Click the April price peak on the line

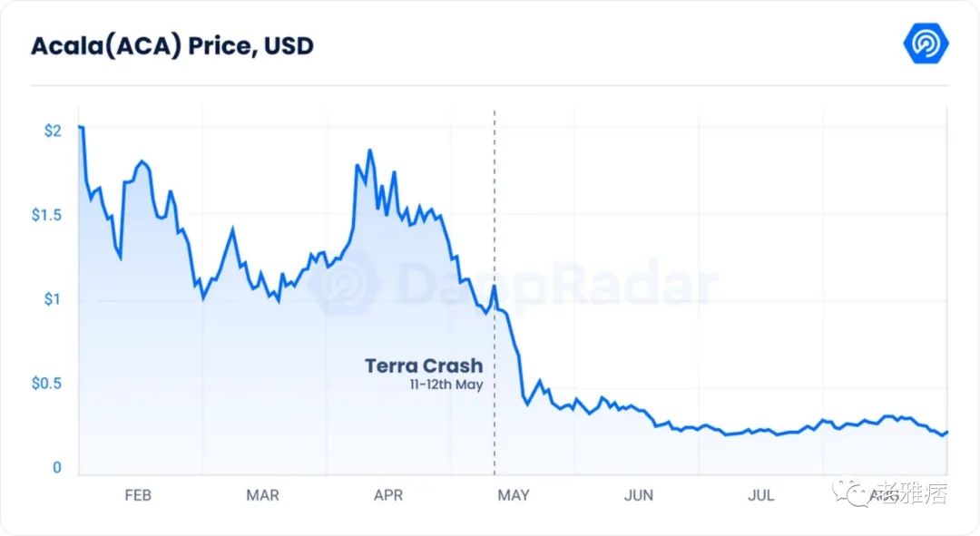click(x=369, y=150)
